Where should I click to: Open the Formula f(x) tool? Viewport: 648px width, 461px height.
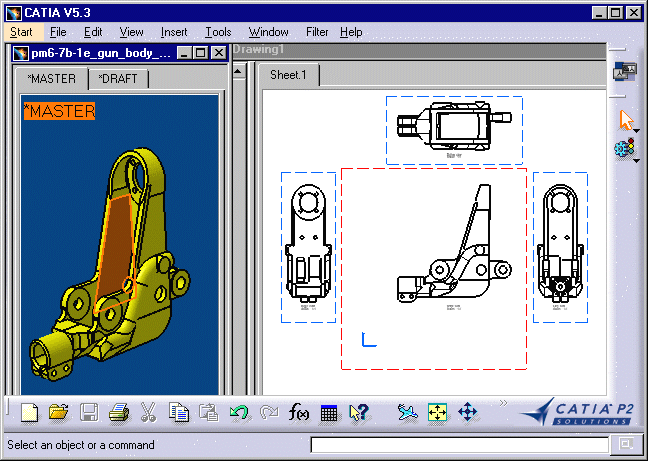[298, 412]
